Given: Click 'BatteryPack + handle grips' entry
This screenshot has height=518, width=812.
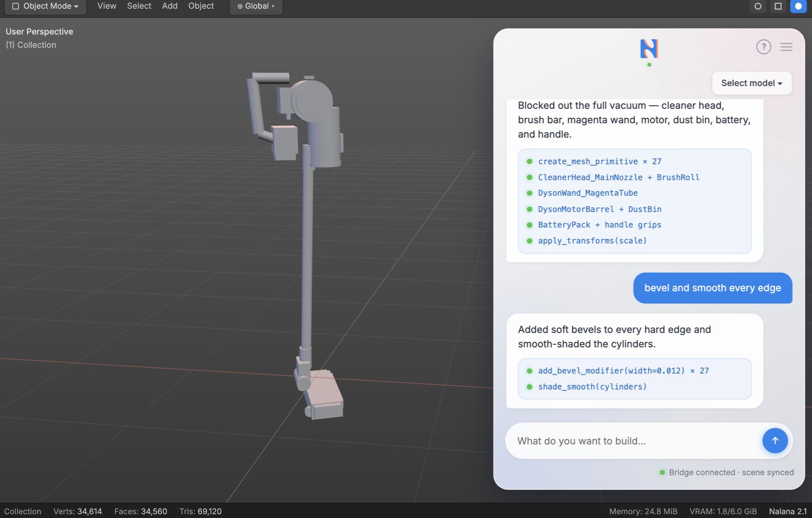Looking at the screenshot, I should 600,225.
